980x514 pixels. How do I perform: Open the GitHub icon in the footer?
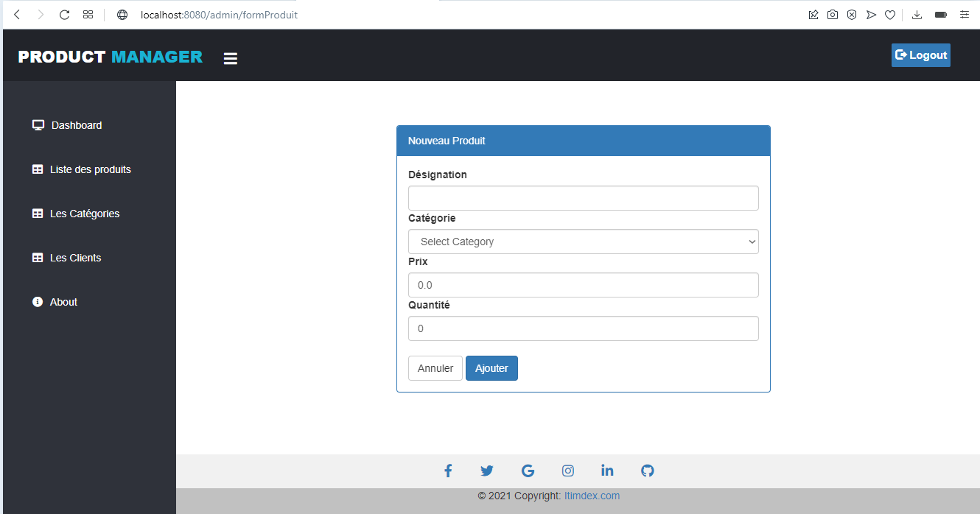647,470
